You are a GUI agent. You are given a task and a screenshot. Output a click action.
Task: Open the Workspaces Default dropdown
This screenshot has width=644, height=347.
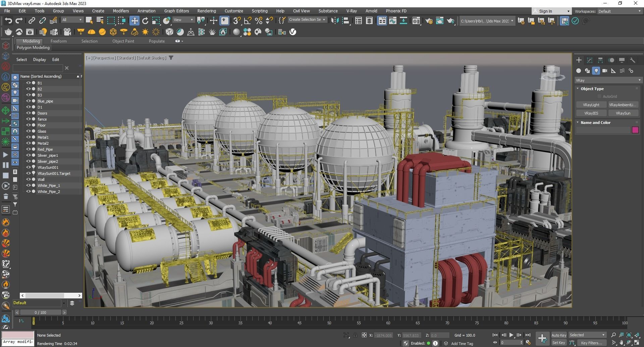coord(619,11)
